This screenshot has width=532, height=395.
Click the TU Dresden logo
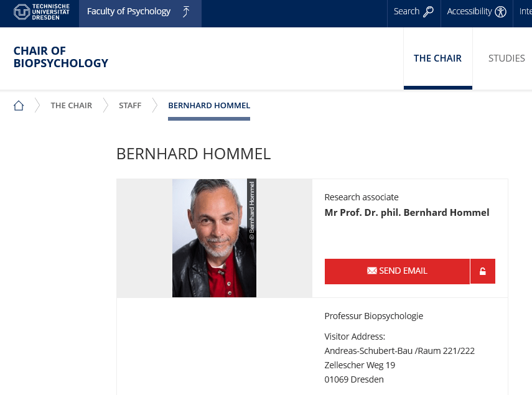[x=41, y=11]
